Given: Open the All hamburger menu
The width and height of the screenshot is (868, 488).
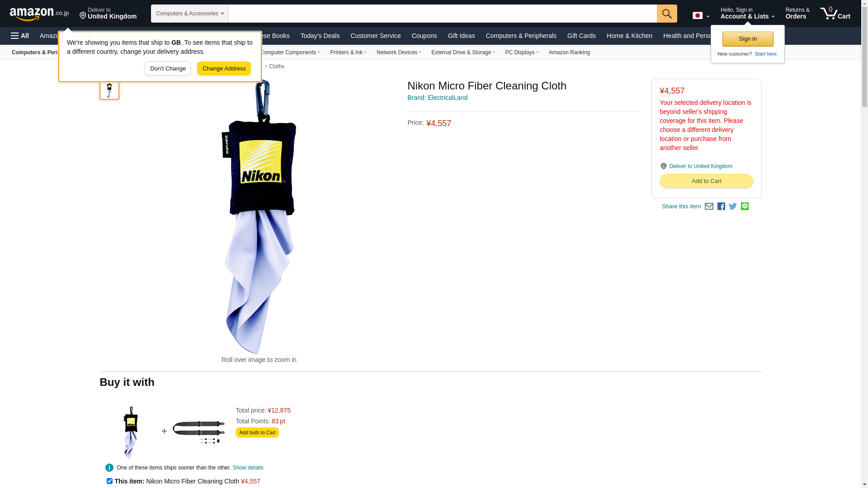Looking at the screenshot, I should tap(20, 36).
